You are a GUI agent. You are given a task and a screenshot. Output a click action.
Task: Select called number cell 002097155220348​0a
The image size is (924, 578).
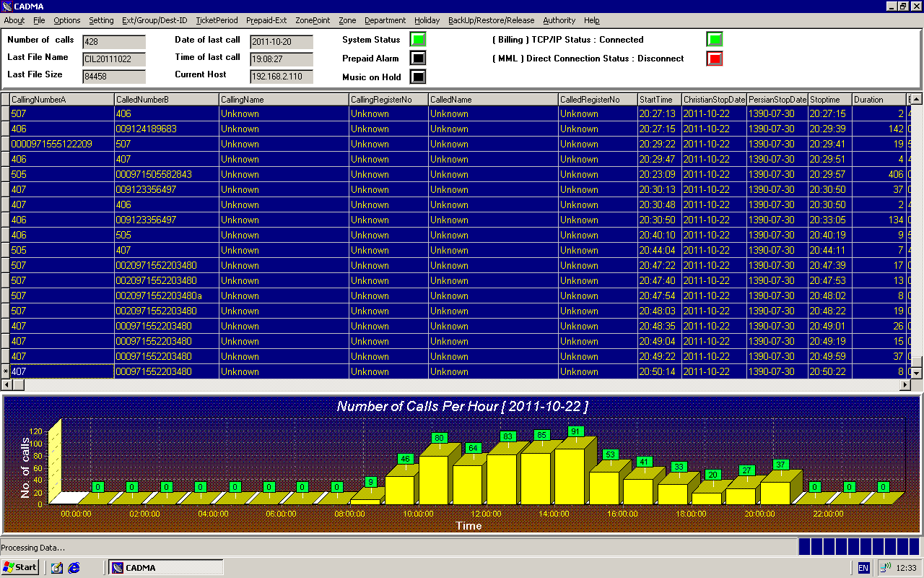[166, 296]
